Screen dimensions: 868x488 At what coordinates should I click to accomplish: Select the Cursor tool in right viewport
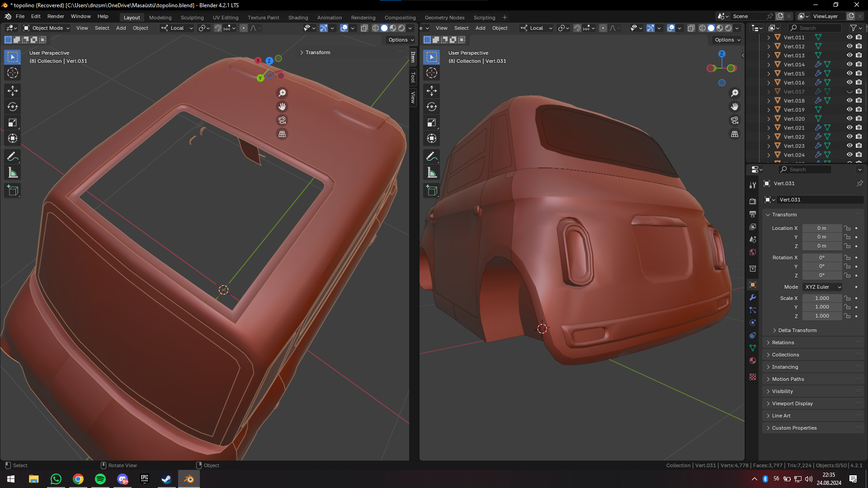432,73
